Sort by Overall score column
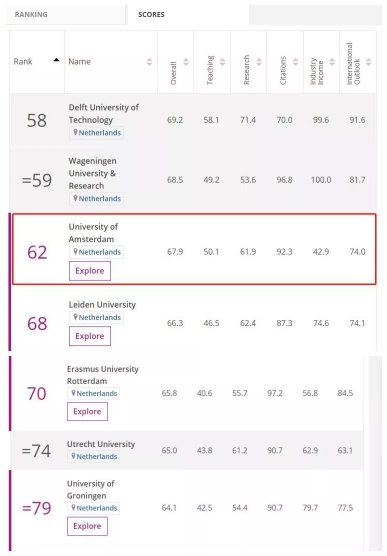 (186, 62)
